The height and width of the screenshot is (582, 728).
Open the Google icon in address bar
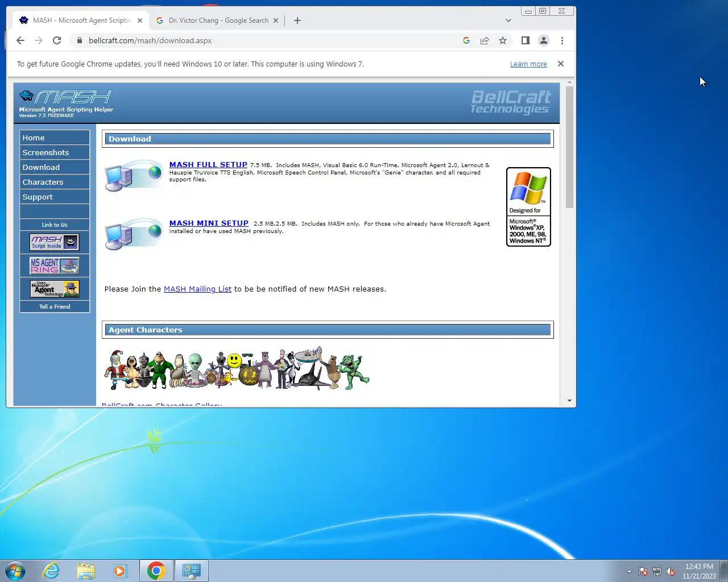[x=466, y=40]
